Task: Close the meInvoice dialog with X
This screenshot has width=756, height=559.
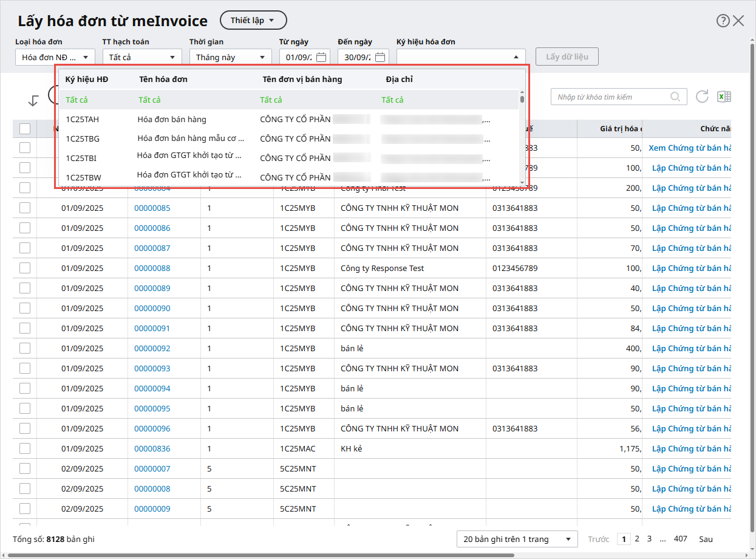Action: (738, 21)
